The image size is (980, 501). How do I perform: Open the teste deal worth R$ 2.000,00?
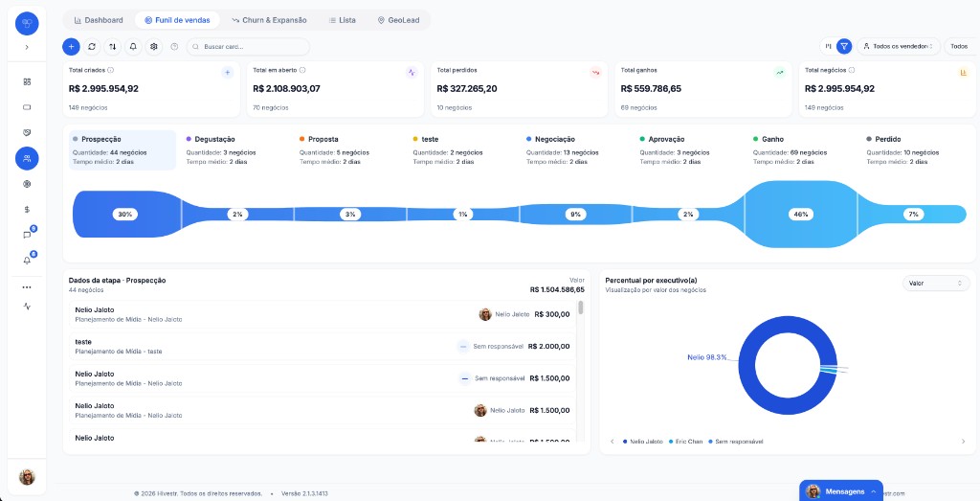pyautogui.click(x=323, y=346)
